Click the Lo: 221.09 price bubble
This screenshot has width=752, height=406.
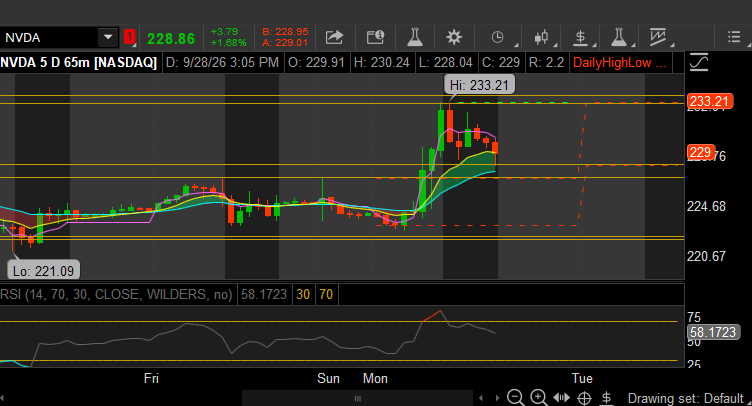point(43,270)
